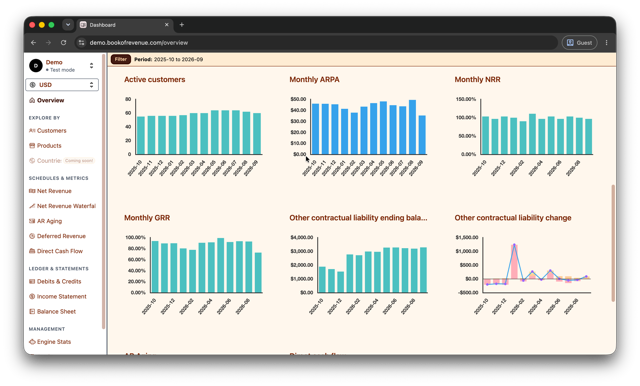
Task: Open AR Aging report
Action: coord(49,221)
